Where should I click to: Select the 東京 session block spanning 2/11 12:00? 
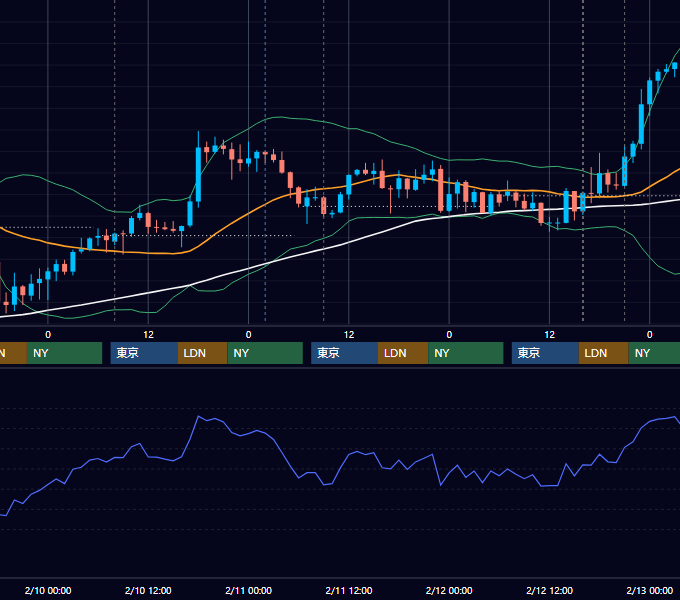coord(345,353)
